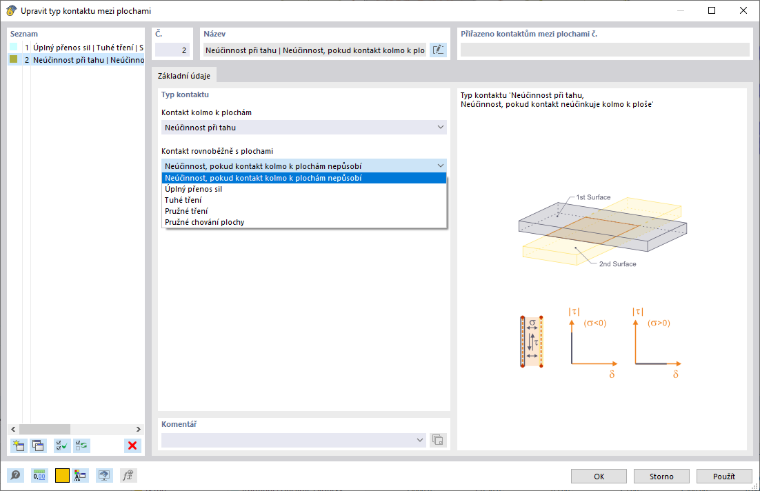Viewport: 760px width, 491px height.
Task: Create a new contact type in list
Action: pos(18,445)
